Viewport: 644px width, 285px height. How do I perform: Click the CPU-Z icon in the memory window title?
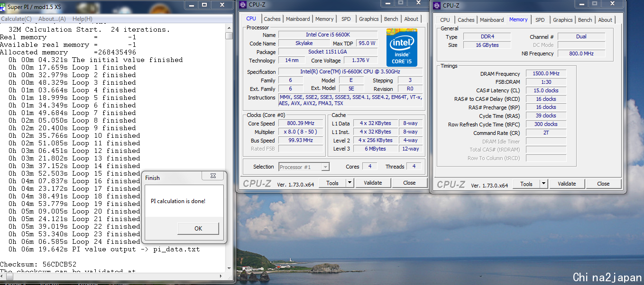(x=436, y=6)
